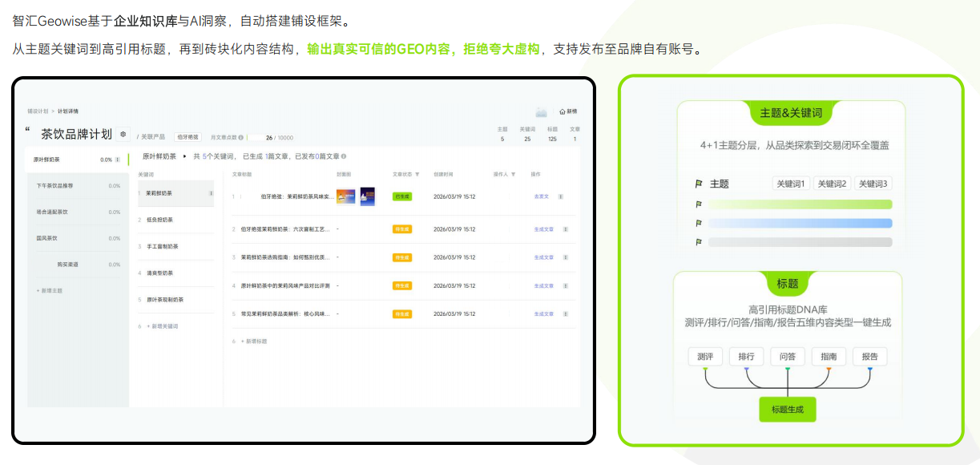Click the info icon after 已发布0篇文章
980x465 pixels.
click(345, 156)
